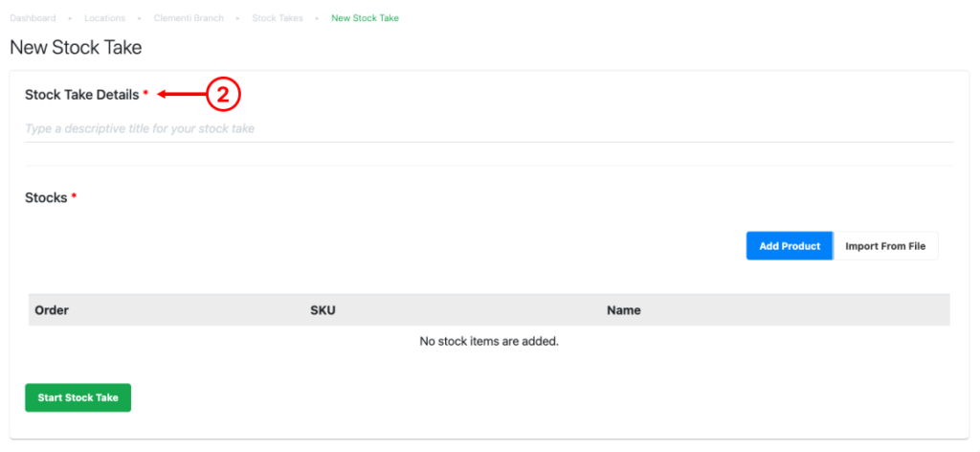Viewport: 980px width, 452px height.
Task: Click the green Start Stock Take button
Action: coord(78,397)
